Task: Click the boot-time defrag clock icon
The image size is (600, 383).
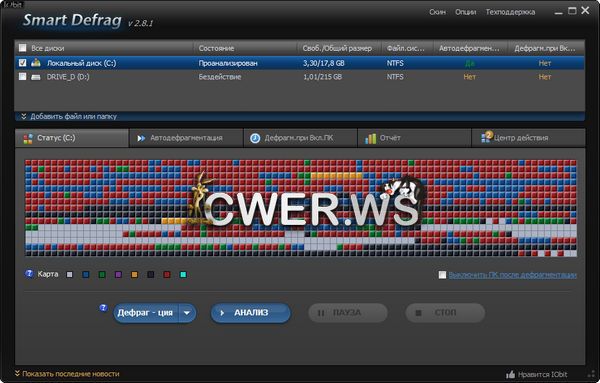Action: 255,138
